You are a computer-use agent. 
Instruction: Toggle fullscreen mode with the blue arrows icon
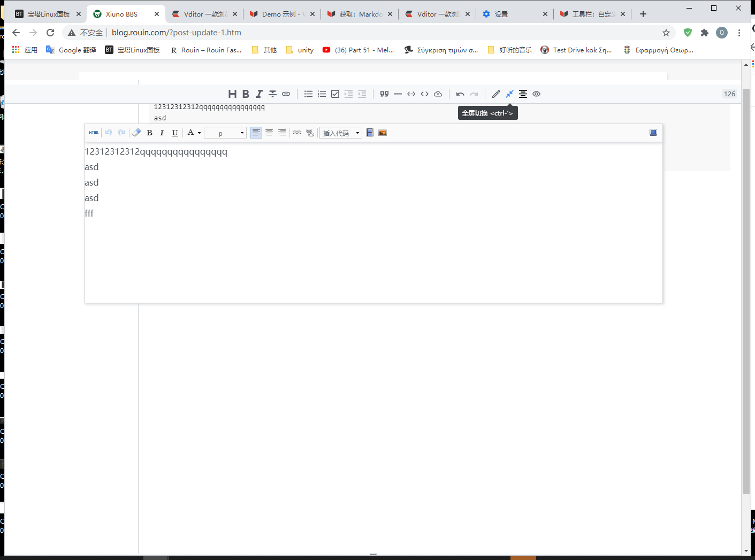[x=509, y=94]
